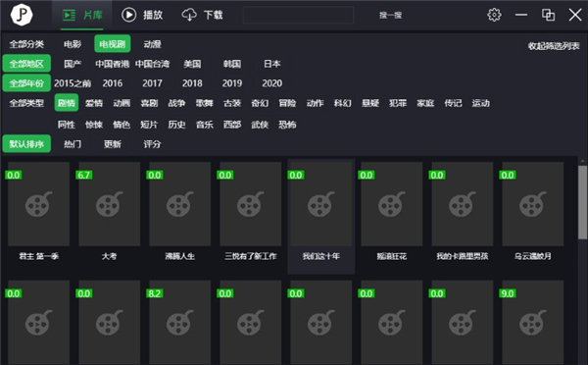Image resolution: width=588 pixels, height=365 pixels.
Task: Open the 下载 download tab
Action: 202,15
